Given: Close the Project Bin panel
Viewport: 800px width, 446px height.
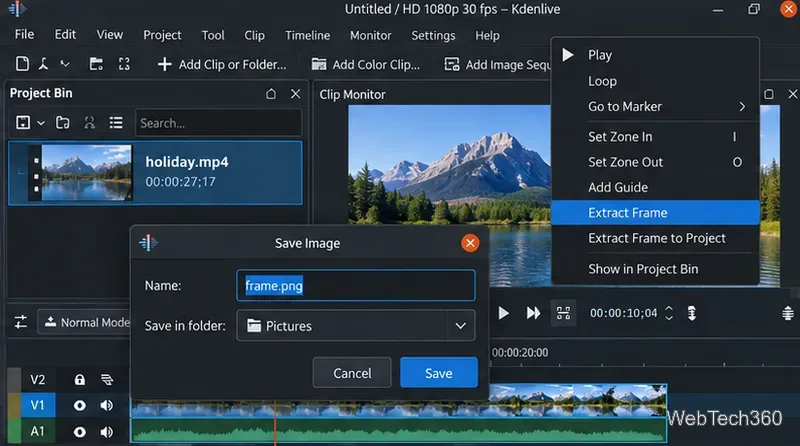Looking at the screenshot, I should point(295,94).
